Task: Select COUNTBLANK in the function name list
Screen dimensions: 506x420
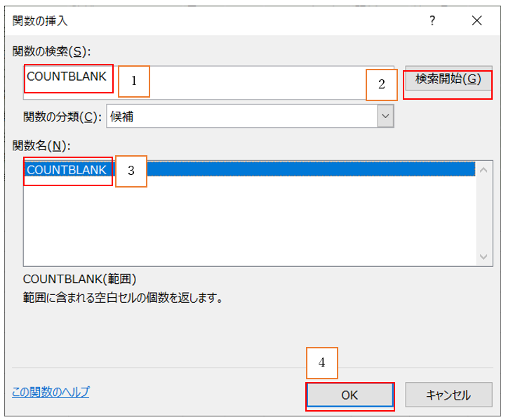Action: (67, 170)
